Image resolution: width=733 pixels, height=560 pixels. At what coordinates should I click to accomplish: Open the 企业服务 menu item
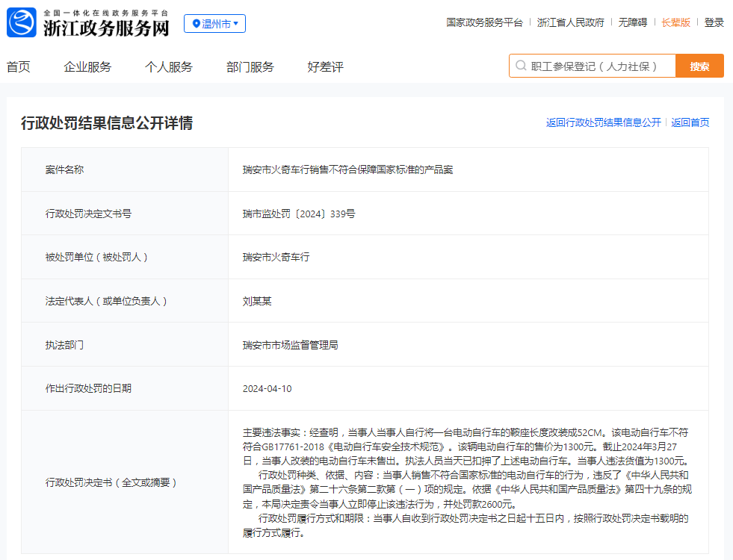tap(87, 67)
